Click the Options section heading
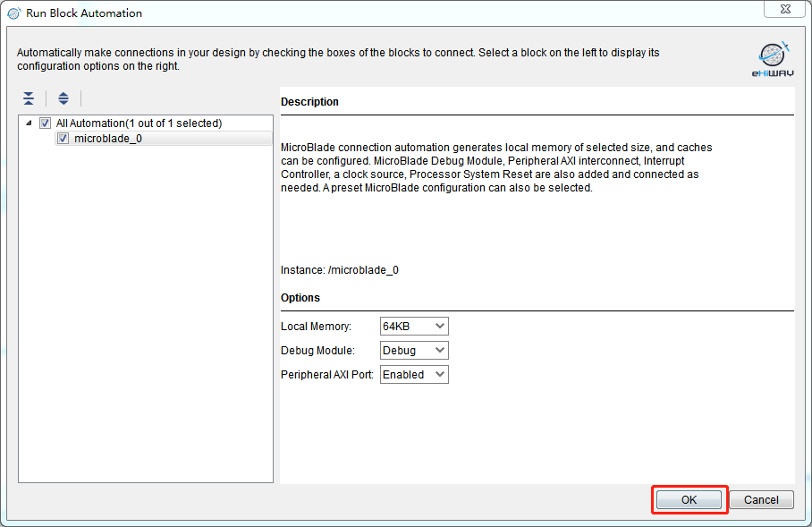 (x=300, y=298)
